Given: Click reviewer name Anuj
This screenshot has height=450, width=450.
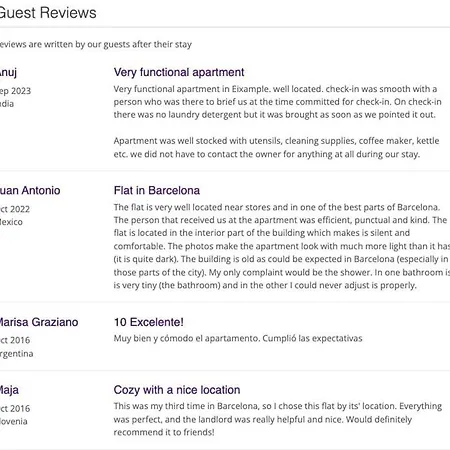Looking at the screenshot, I should tap(8, 72).
